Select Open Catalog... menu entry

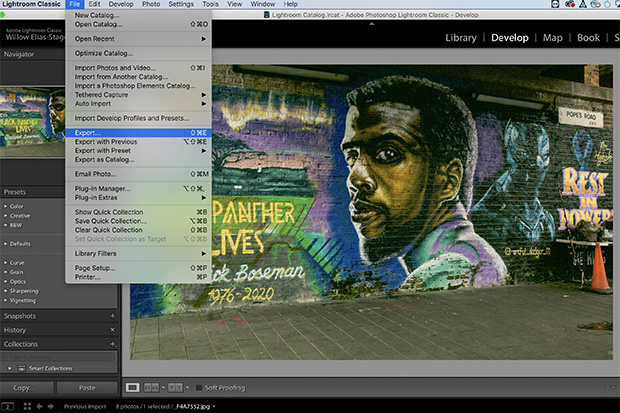click(x=138, y=24)
